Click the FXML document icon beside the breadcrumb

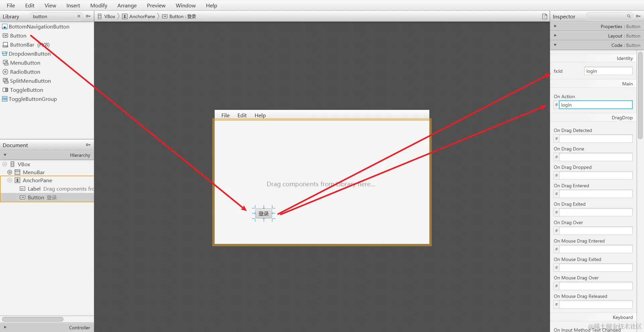click(x=544, y=16)
